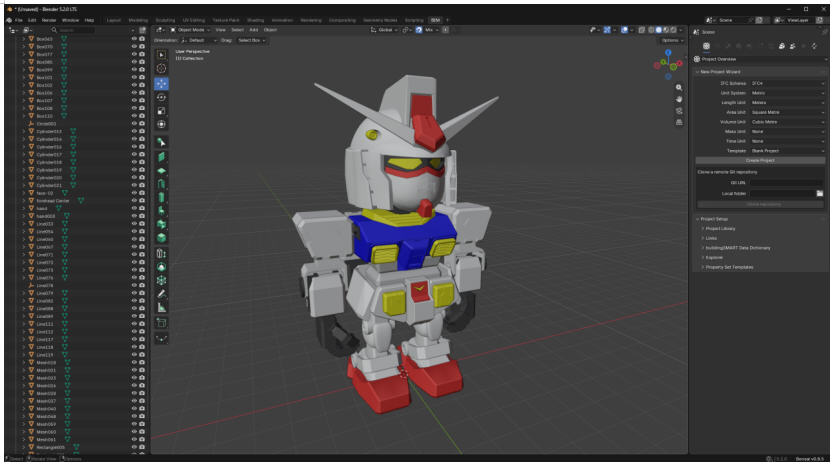Click the outliner filter icon
Screen dimensions: 834x467
point(142,30)
